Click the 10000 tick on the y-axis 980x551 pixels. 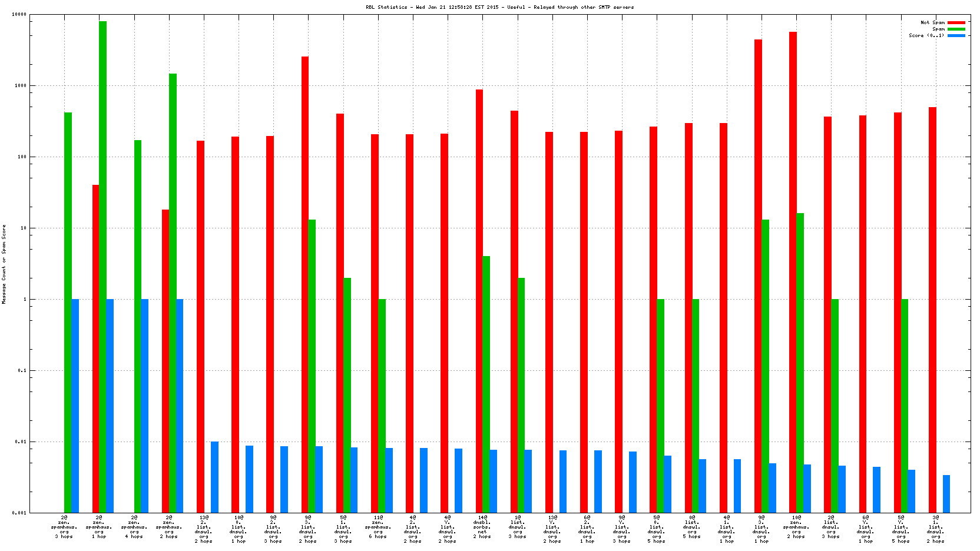19,15
